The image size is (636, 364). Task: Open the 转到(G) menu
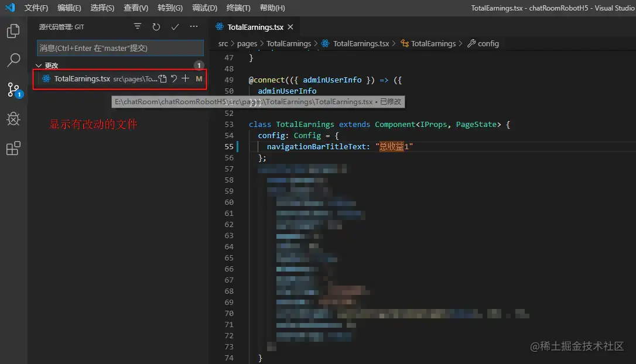point(170,8)
